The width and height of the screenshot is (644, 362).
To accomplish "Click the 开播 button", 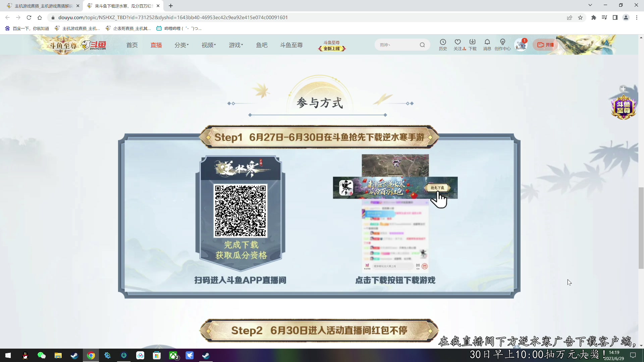I will (545, 45).
